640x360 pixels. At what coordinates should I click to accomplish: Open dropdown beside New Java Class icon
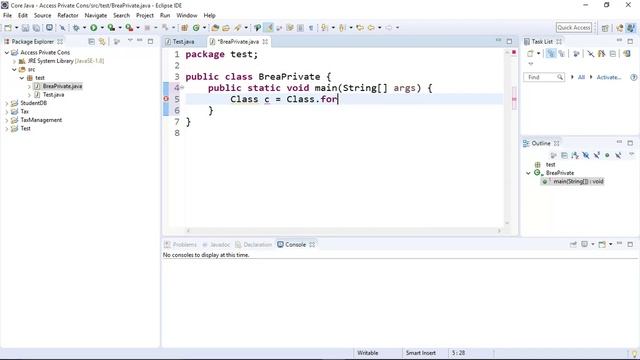(204, 28)
